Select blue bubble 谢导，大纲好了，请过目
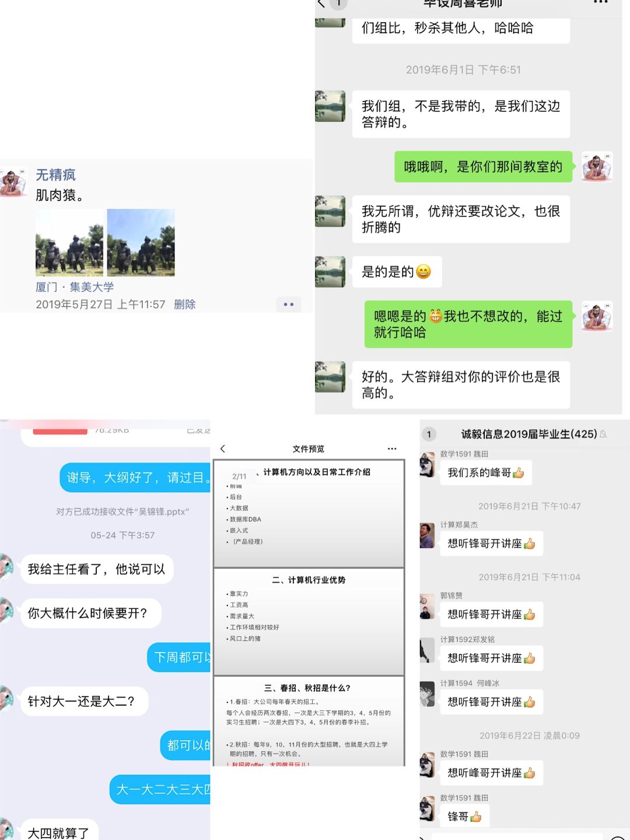This screenshot has width=630, height=840. click(135, 477)
